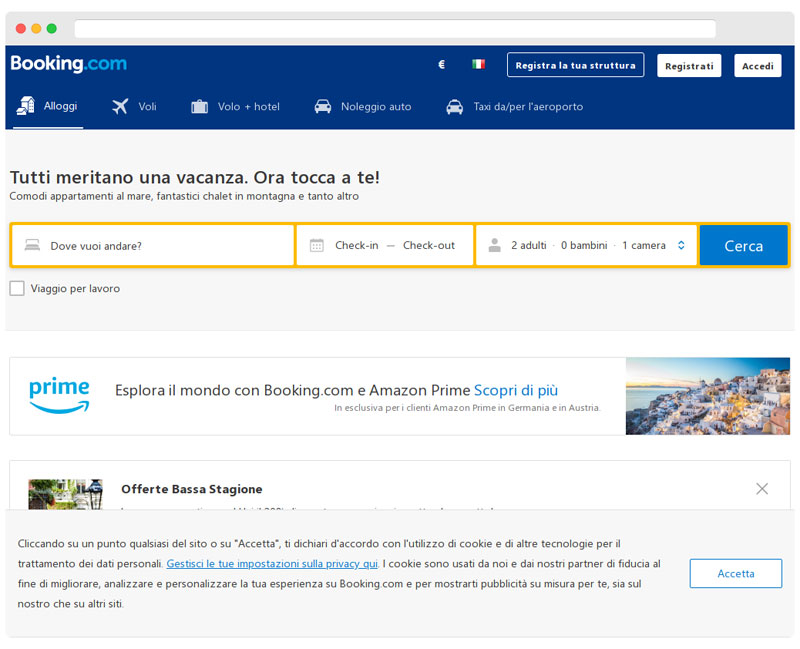
Task: Select the Alloggi tab
Action: tap(47, 106)
